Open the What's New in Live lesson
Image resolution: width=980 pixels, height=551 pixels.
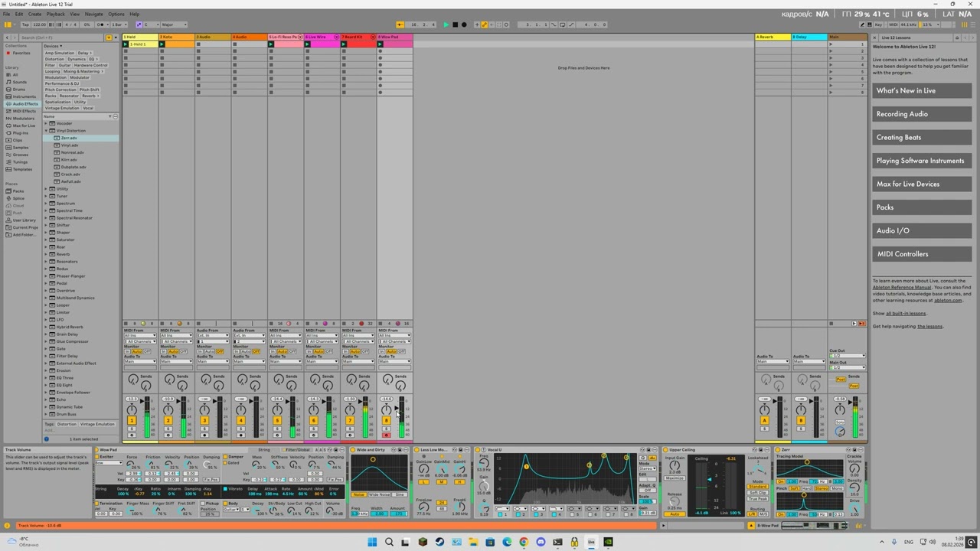(923, 90)
